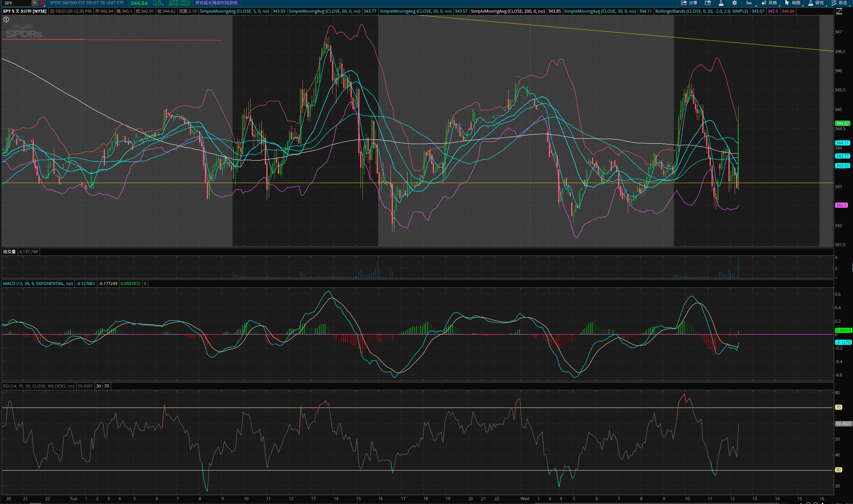
Task: Click the MACD (12, 26, 9, EXPONENTIAL) label
Action: (38, 283)
